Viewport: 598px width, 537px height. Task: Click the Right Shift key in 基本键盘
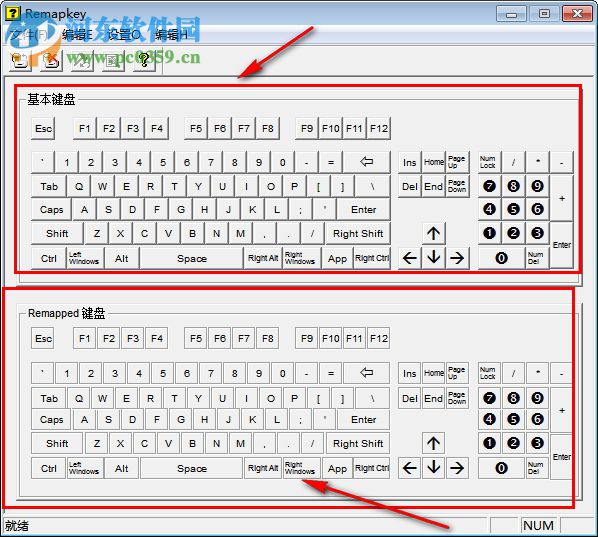pyautogui.click(x=358, y=233)
